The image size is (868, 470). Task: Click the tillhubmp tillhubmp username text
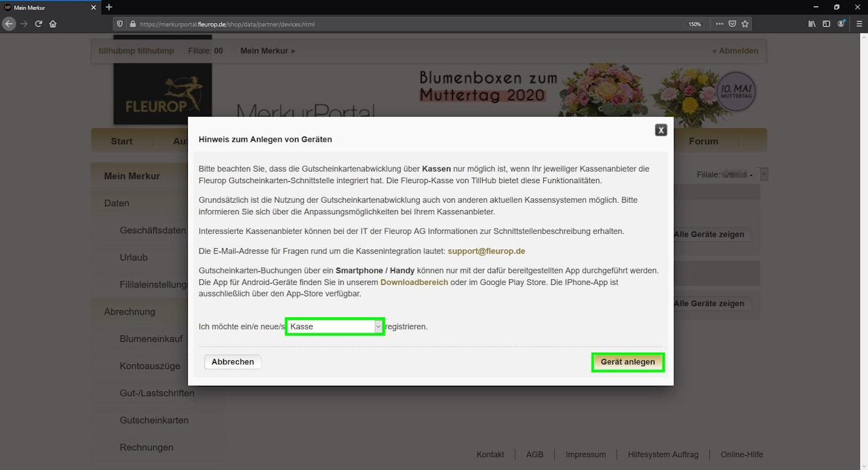click(x=136, y=51)
